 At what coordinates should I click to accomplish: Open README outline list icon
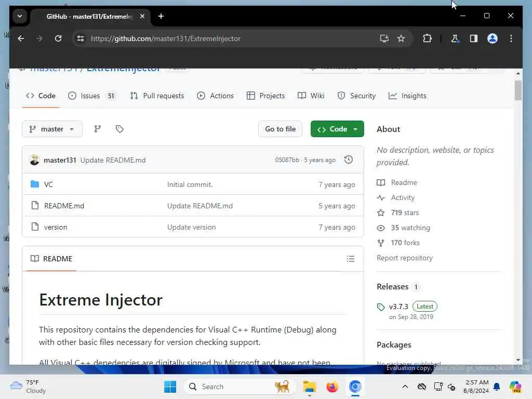click(x=351, y=259)
